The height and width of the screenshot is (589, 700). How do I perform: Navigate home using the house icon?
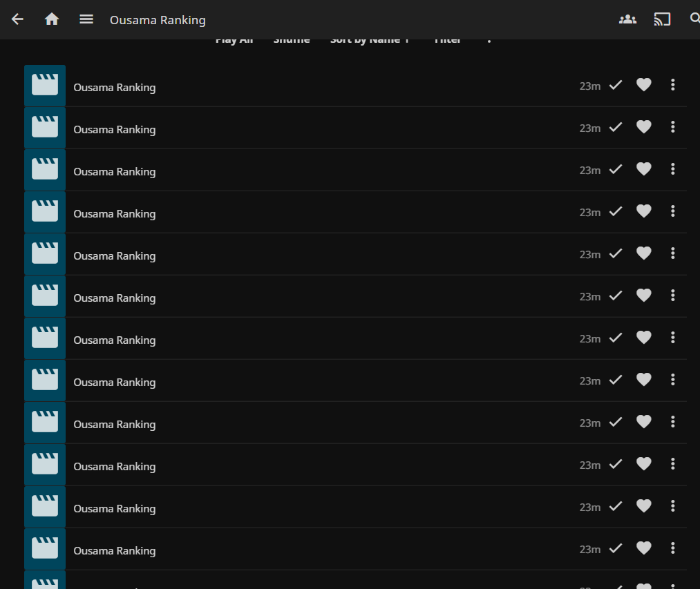click(51, 19)
